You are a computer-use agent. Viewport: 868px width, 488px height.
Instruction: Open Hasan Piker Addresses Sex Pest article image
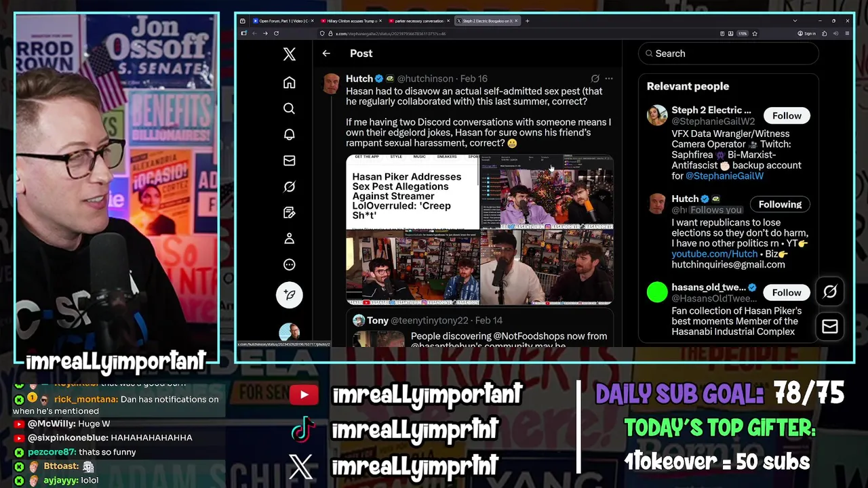(412, 192)
